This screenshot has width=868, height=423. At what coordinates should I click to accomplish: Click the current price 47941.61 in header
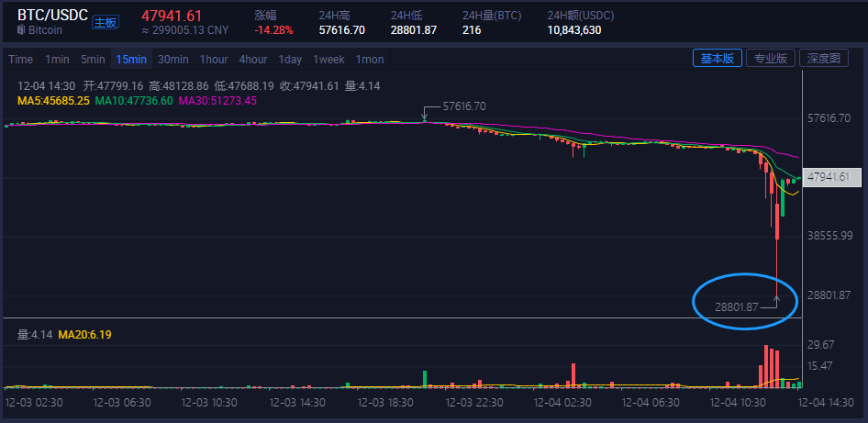(x=172, y=16)
